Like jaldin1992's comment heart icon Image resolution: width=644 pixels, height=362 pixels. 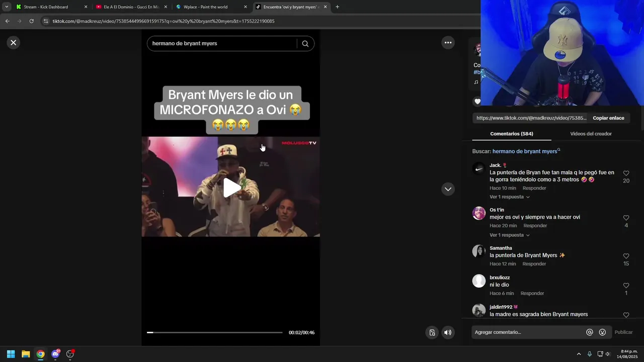(626, 315)
